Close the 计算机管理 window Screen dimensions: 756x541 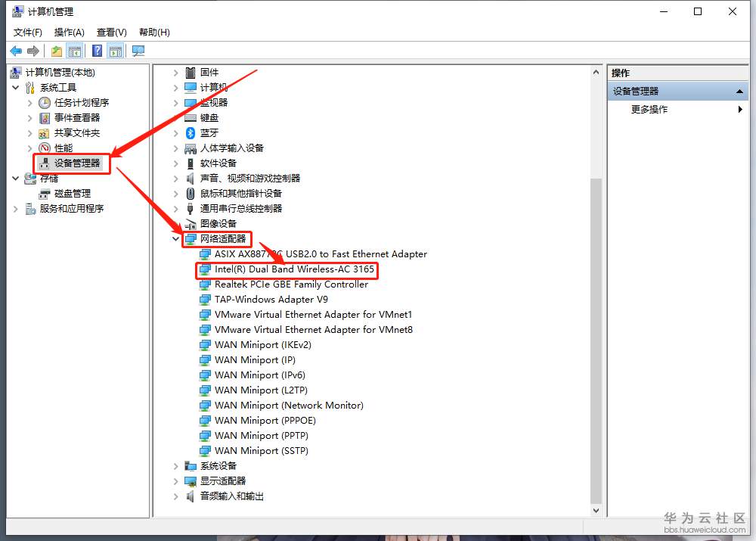coord(733,11)
